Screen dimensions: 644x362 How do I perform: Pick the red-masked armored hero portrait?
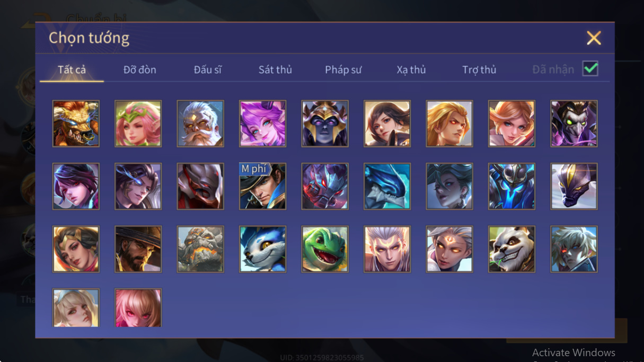pos(200,186)
